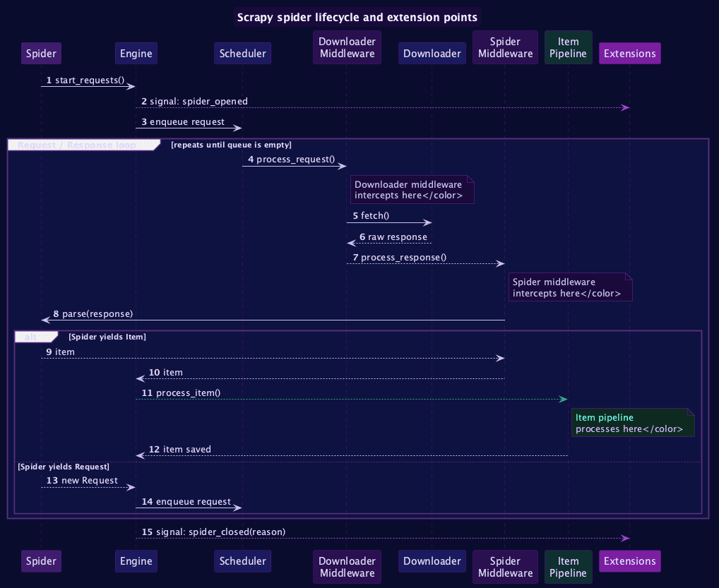Click the bottom Scheduler participant box
This screenshot has width=719, height=588.
coord(242,561)
